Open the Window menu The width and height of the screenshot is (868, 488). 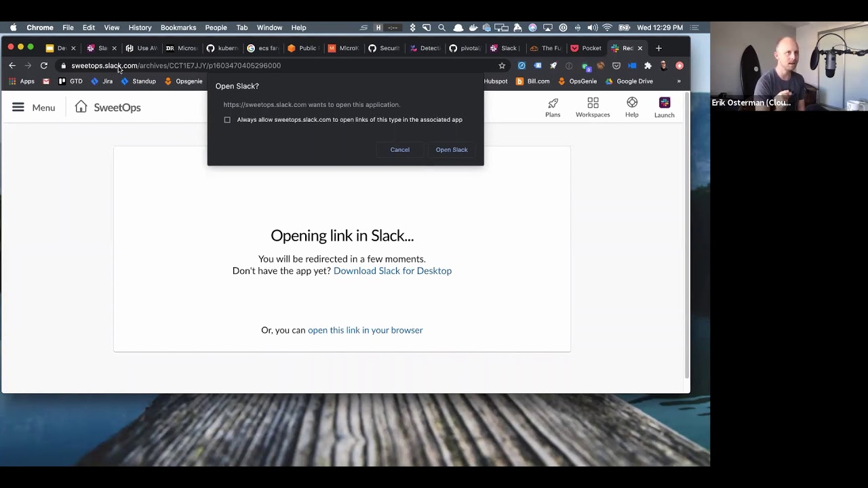[x=269, y=28]
